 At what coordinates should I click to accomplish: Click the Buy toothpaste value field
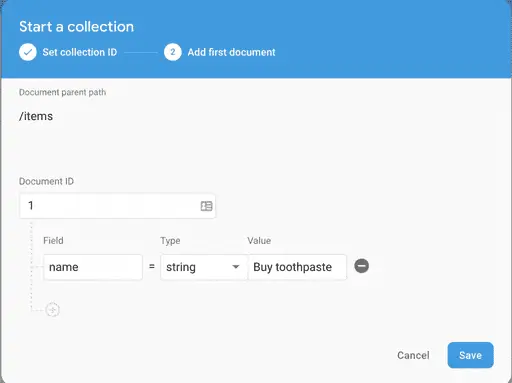pos(297,267)
